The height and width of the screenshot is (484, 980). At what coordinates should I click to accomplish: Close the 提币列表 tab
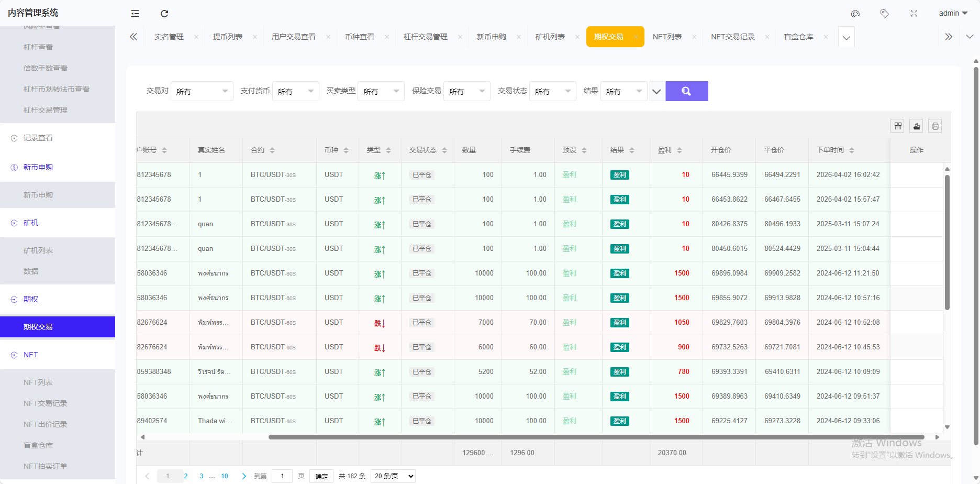[255, 37]
